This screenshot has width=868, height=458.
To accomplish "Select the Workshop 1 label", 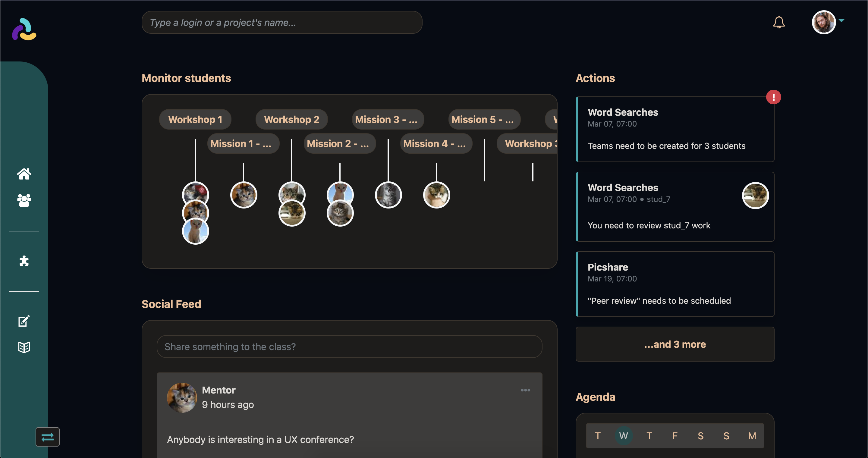I will 195,119.
